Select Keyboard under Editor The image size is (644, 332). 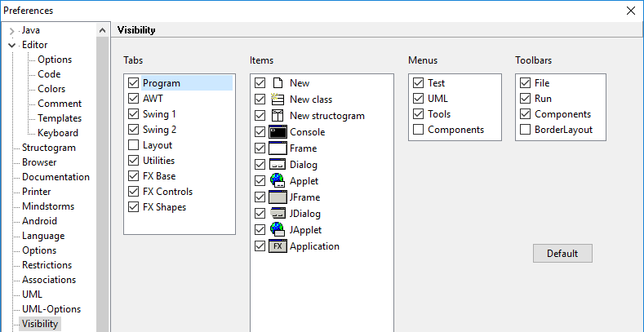tap(58, 133)
